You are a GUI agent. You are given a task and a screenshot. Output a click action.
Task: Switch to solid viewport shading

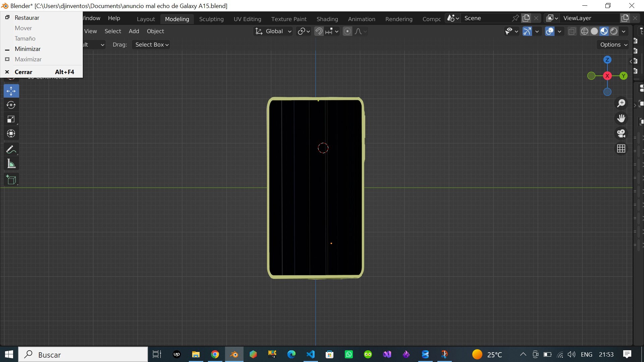coord(594,31)
